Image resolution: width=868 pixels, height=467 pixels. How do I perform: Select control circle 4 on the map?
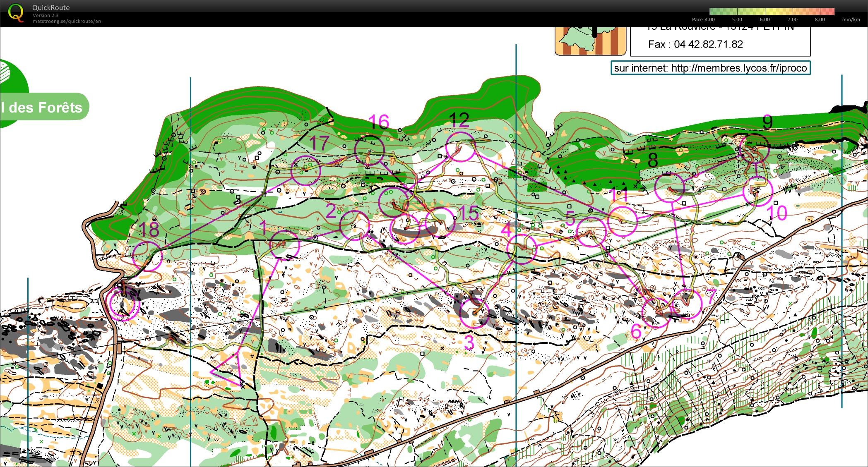[x=522, y=249]
